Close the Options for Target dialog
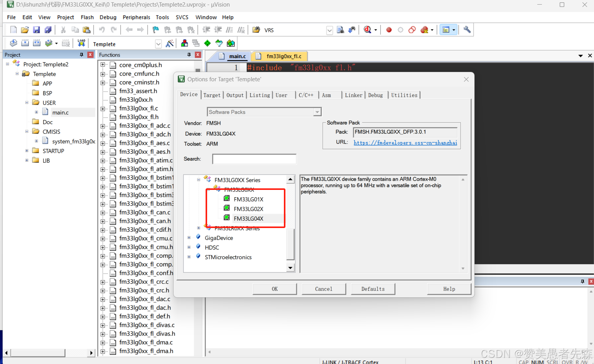594x364 pixels. 466,79
